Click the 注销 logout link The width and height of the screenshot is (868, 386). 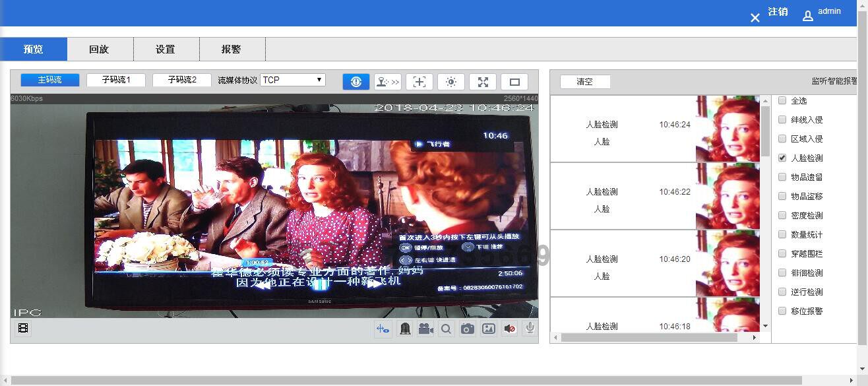click(778, 12)
